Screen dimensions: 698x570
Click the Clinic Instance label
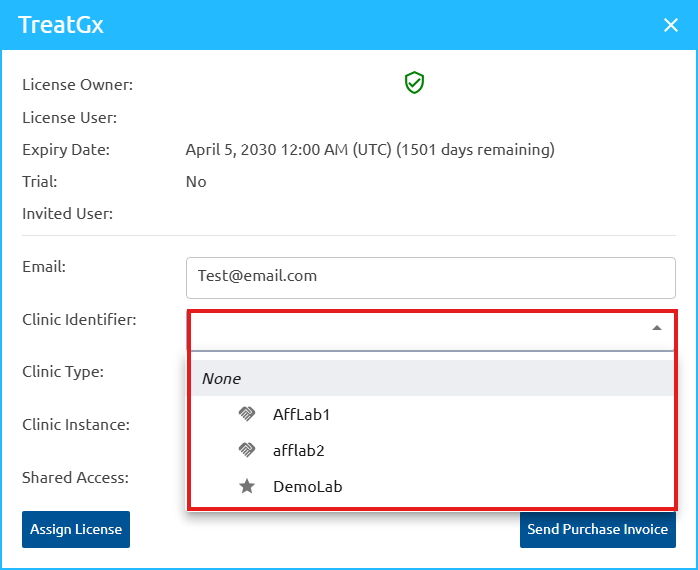click(x=75, y=425)
